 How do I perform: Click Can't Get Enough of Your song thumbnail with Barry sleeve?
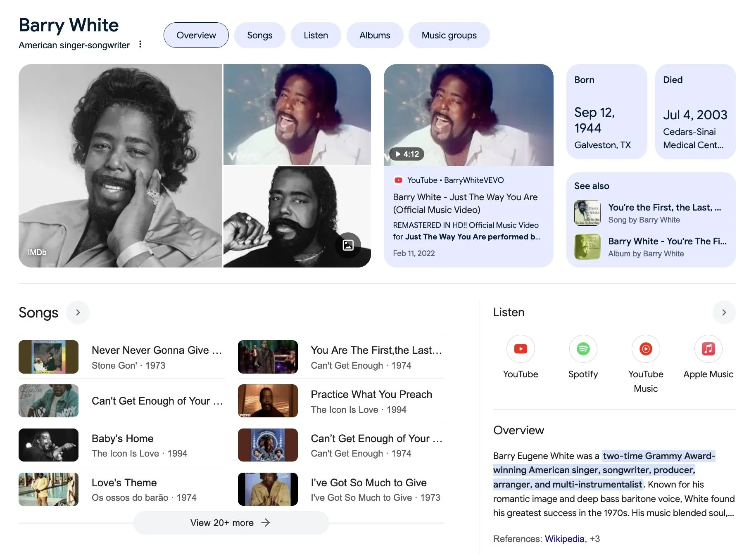point(48,401)
